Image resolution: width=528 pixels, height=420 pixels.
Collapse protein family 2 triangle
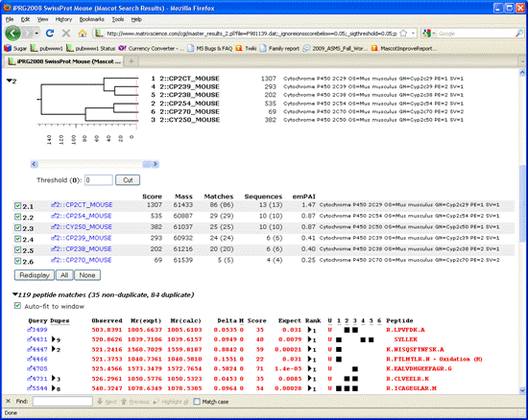point(9,81)
